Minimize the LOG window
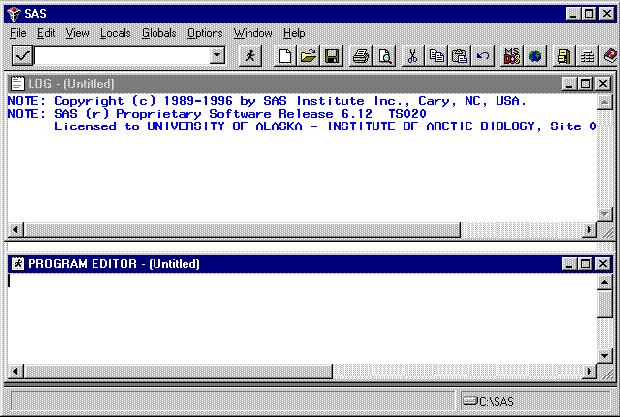 [x=569, y=84]
